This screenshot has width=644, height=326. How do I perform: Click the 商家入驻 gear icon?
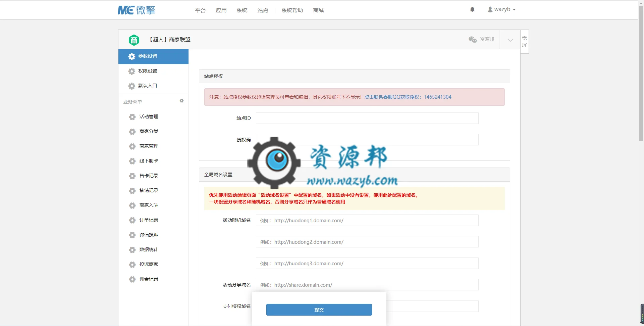[132, 205]
